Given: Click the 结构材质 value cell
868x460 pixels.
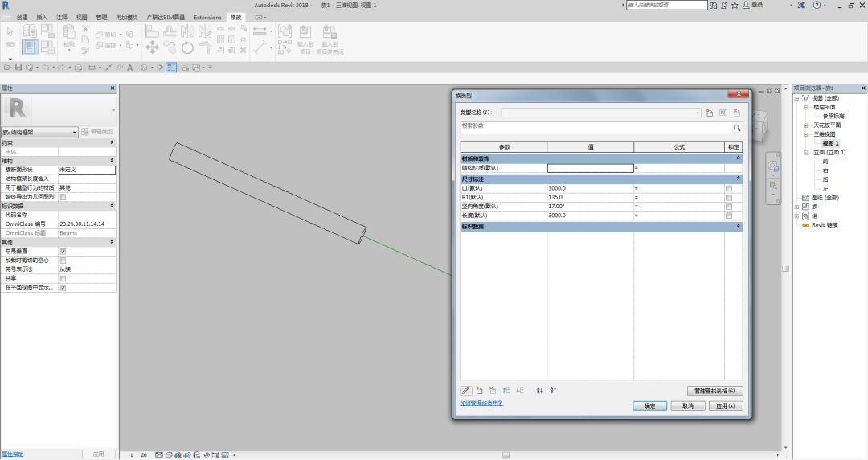Looking at the screenshot, I should [x=590, y=168].
